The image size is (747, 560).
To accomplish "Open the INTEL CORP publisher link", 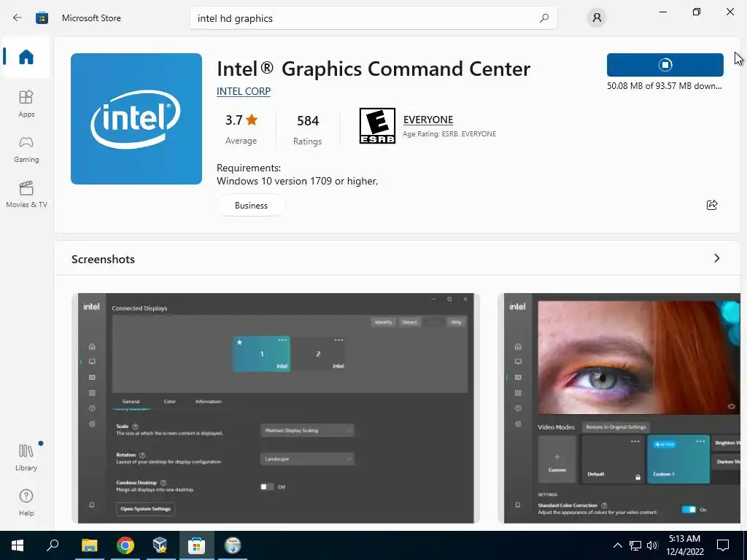I will 244,91.
